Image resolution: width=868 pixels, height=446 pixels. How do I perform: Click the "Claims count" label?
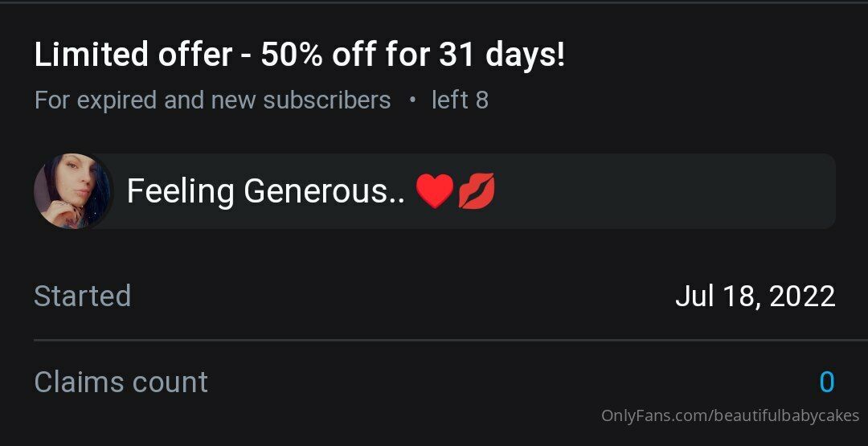tap(121, 382)
